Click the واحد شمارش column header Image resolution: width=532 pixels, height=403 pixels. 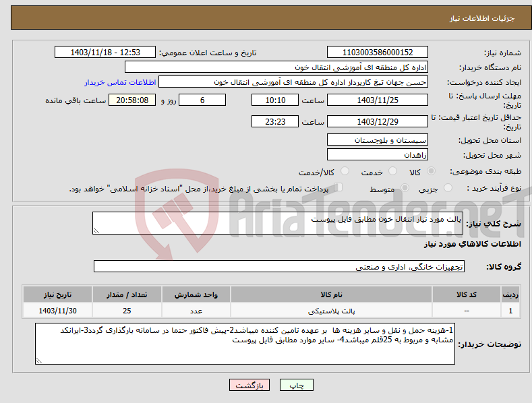(196, 294)
